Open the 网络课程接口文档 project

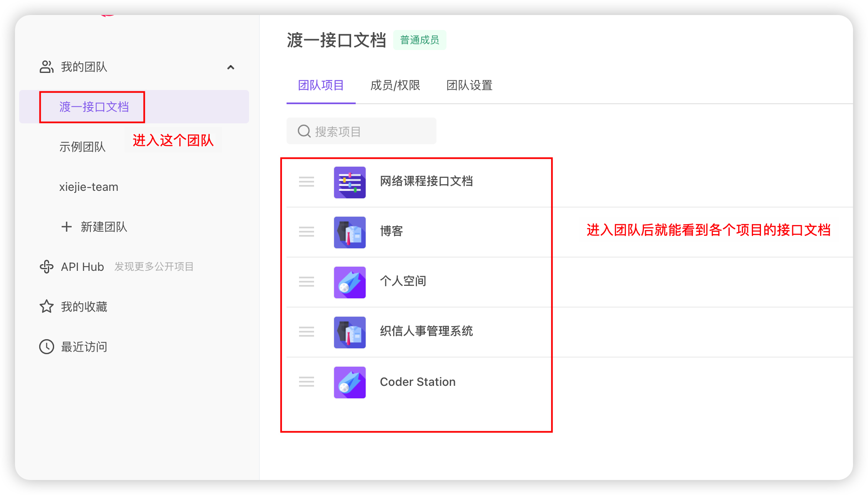click(427, 181)
